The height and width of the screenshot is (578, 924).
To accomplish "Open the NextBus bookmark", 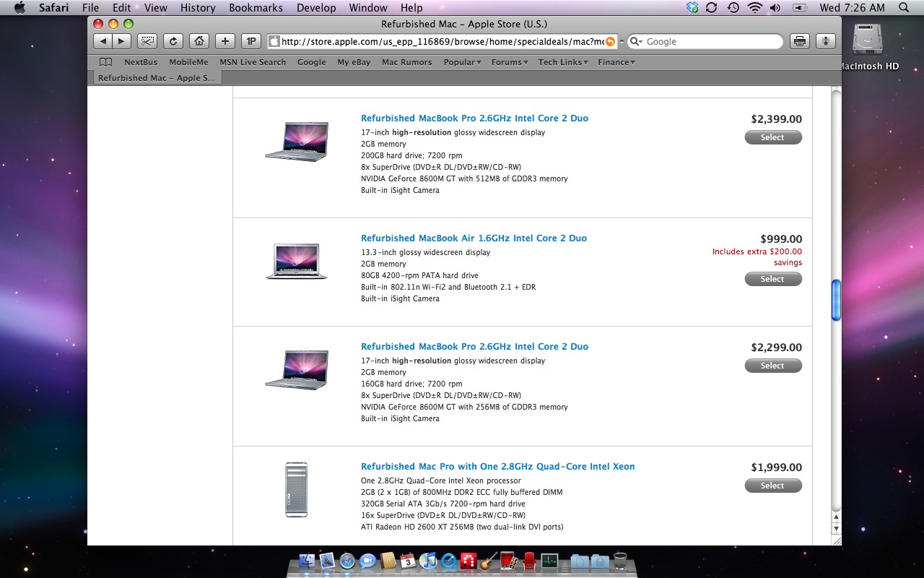I will coord(141,62).
